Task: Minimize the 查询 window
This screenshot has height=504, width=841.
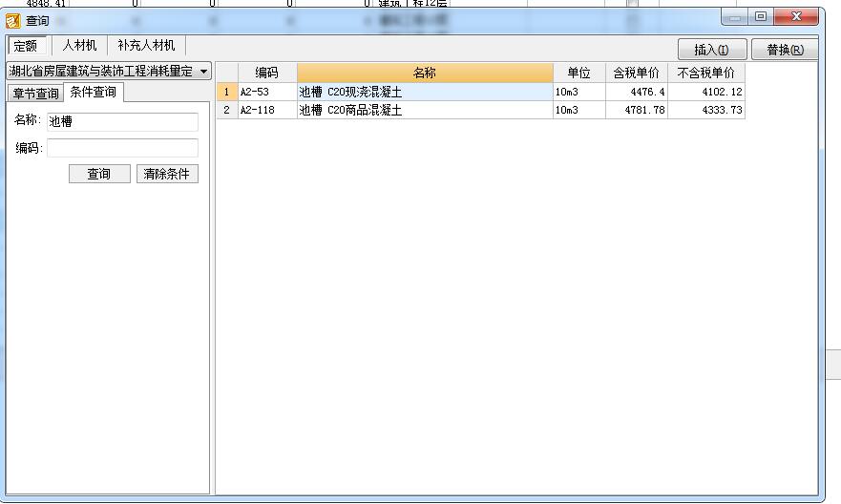Action: [735, 17]
